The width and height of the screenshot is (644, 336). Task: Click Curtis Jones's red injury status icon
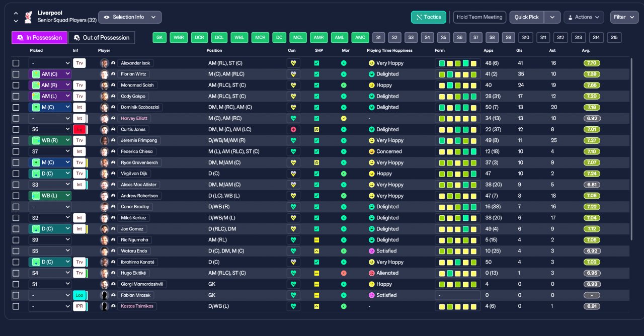click(x=79, y=129)
